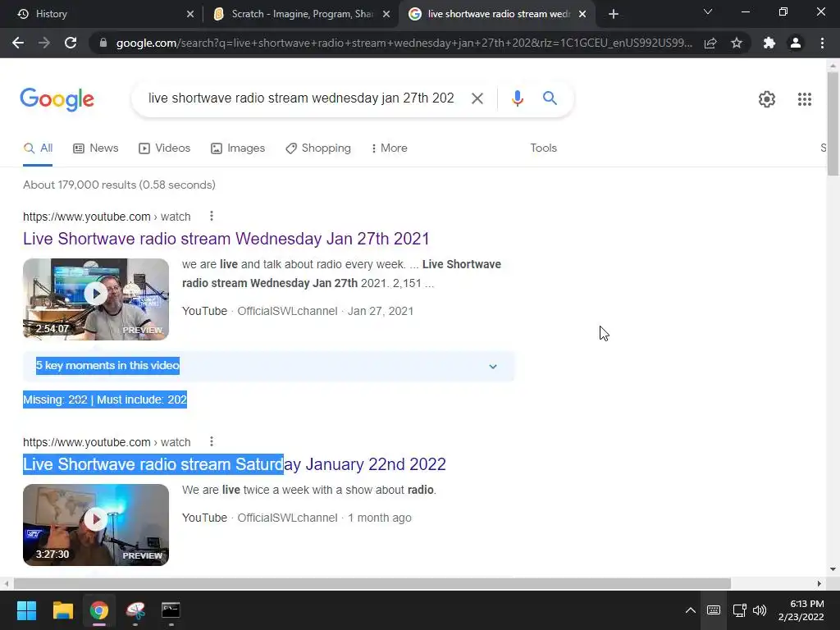Select the Shopping results tab
Viewport: 840px width, 630px height.
pyautogui.click(x=318, y=148)
